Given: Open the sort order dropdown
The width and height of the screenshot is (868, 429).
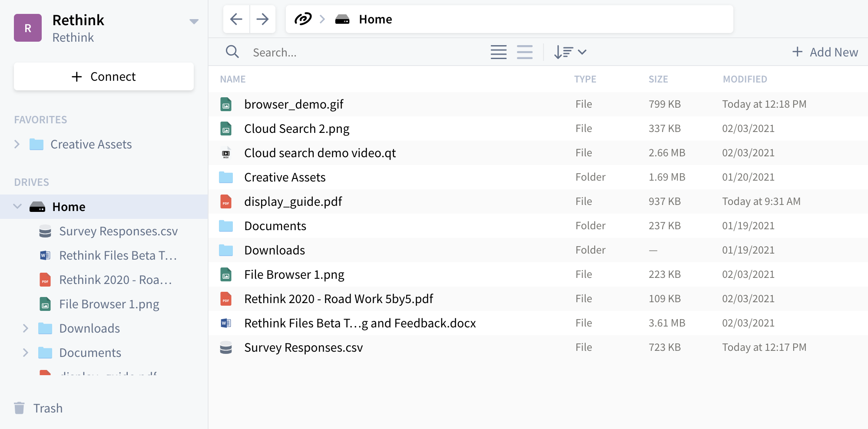Looking at the screenshot, I should (570, 52).
